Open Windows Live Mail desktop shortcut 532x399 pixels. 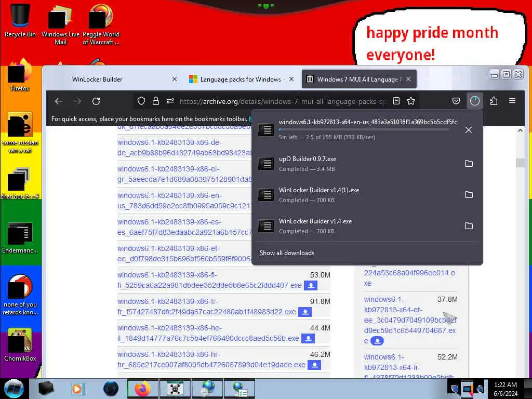[60, 24]
